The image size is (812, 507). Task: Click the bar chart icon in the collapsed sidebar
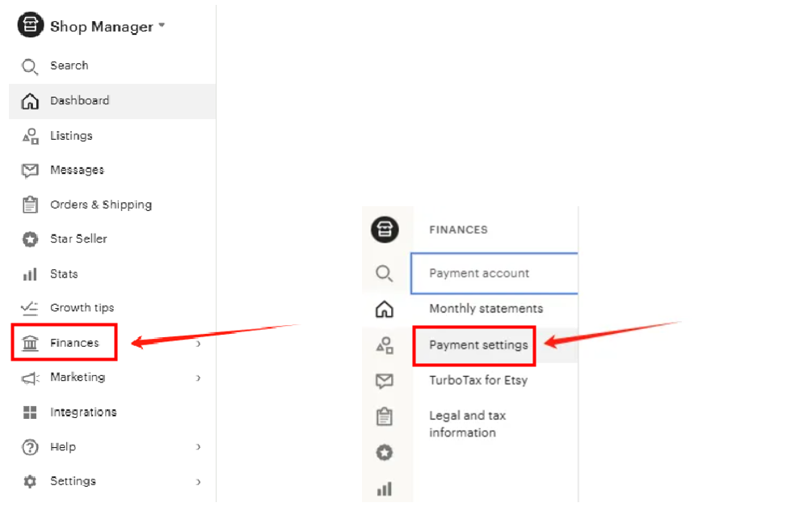point(385,488)
